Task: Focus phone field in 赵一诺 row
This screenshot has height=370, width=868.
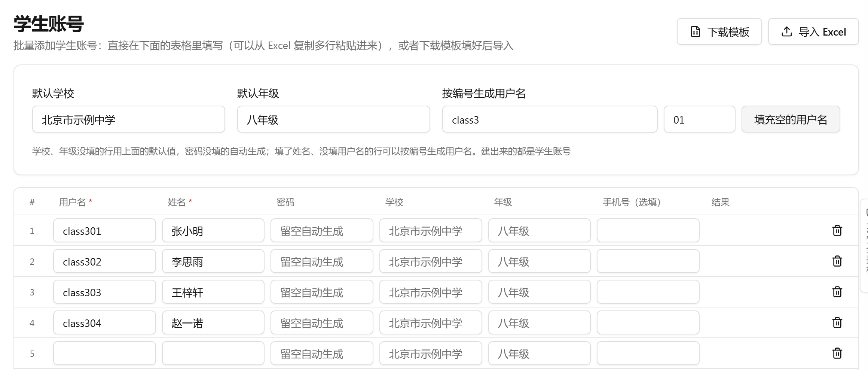Action: (x=648, y=322)
